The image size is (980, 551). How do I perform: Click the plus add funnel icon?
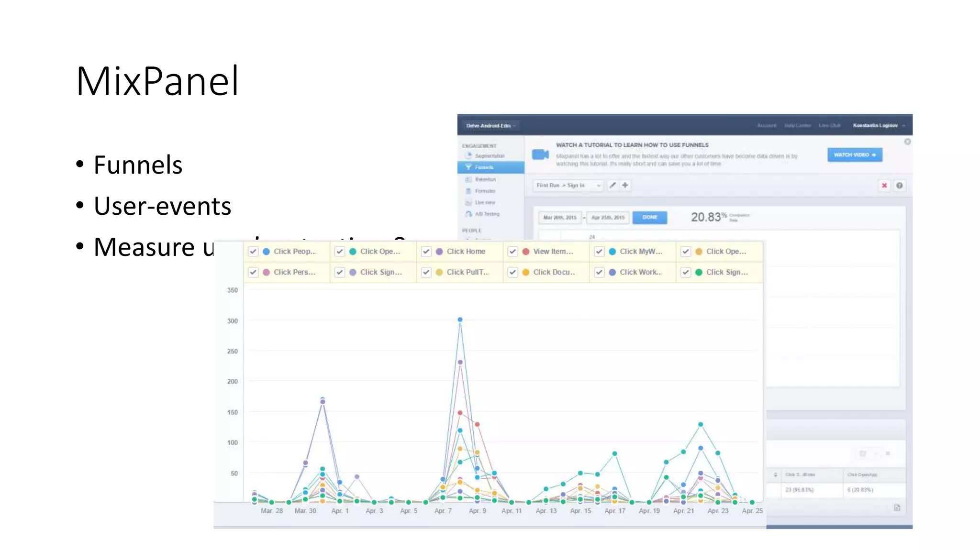tap(625, 185)
